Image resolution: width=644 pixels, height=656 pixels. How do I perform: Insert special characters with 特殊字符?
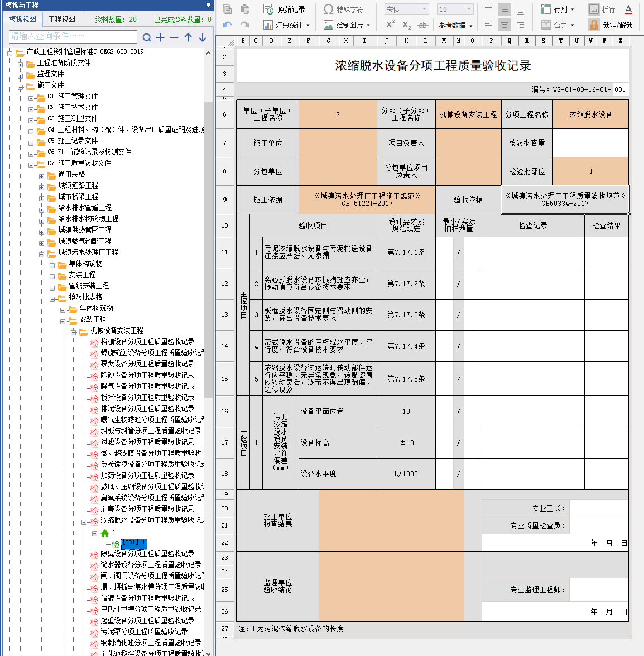(344, 9)
